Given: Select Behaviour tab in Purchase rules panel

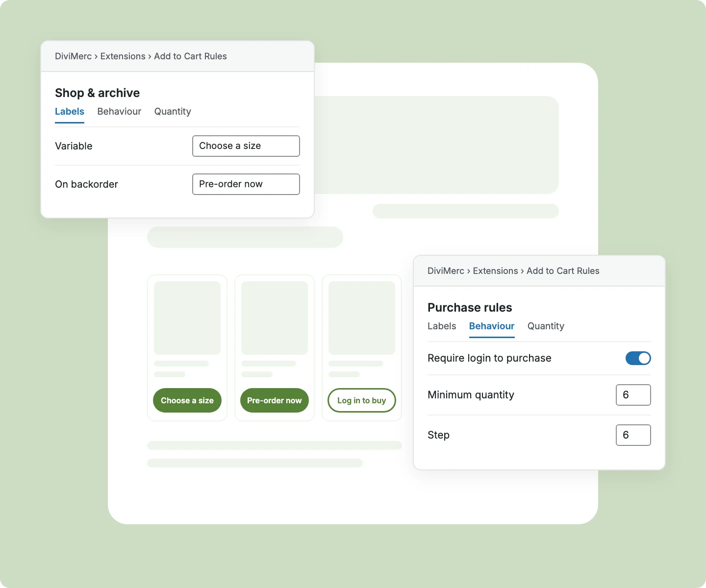Looking at the screenshot, I should (492, 326).
